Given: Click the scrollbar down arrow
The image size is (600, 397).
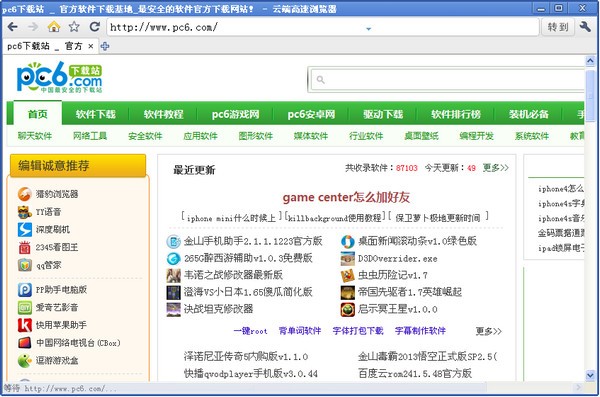Looking at the screenshot, I should tap(590, 376).
